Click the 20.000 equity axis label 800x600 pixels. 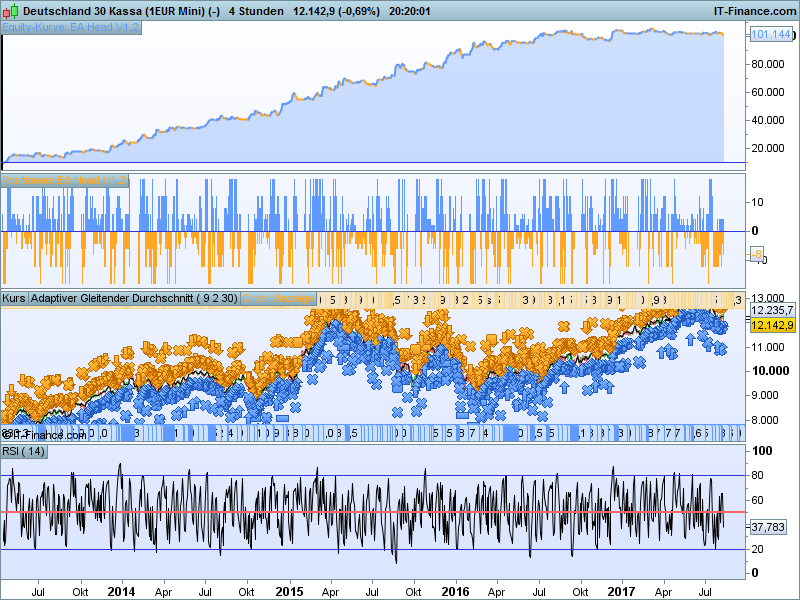768,148
